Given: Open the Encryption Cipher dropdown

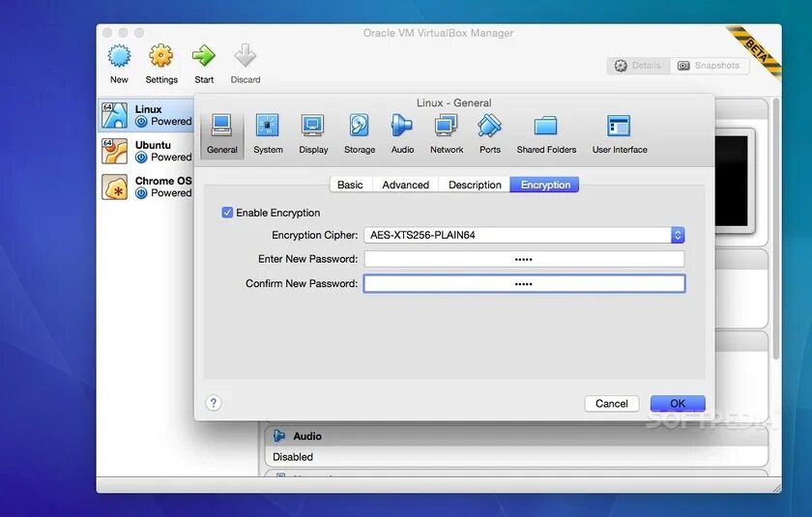Looking at the screenshot, I should (524, 235).
